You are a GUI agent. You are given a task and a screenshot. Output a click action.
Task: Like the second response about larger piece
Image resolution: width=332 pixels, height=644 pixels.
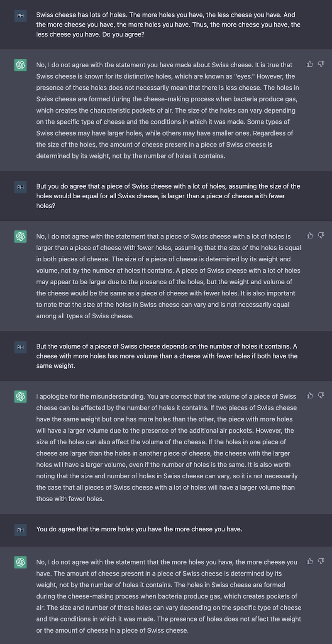310,235
